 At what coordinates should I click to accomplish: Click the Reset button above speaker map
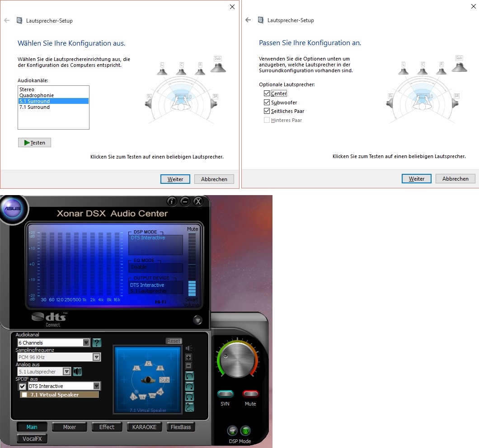pyautogui.click(x=174, y=341)
